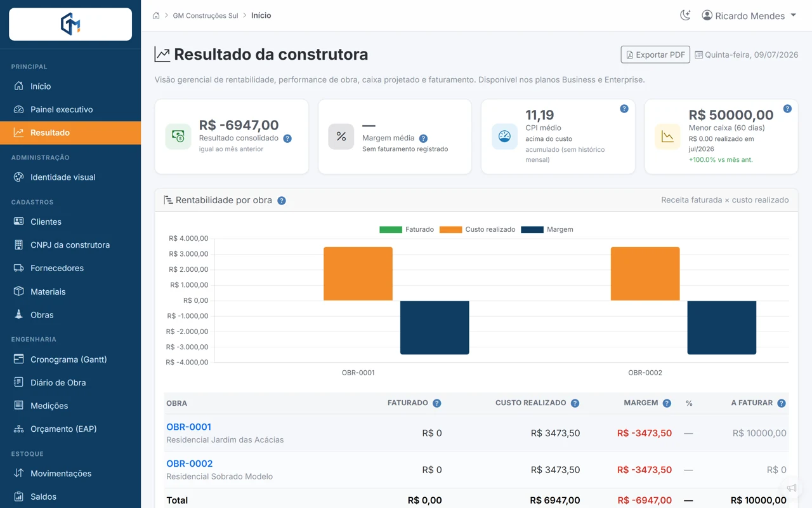This screenshot has width=812, height=508.
Task: Click the Saldos sidebar icon
Action: 18,497
